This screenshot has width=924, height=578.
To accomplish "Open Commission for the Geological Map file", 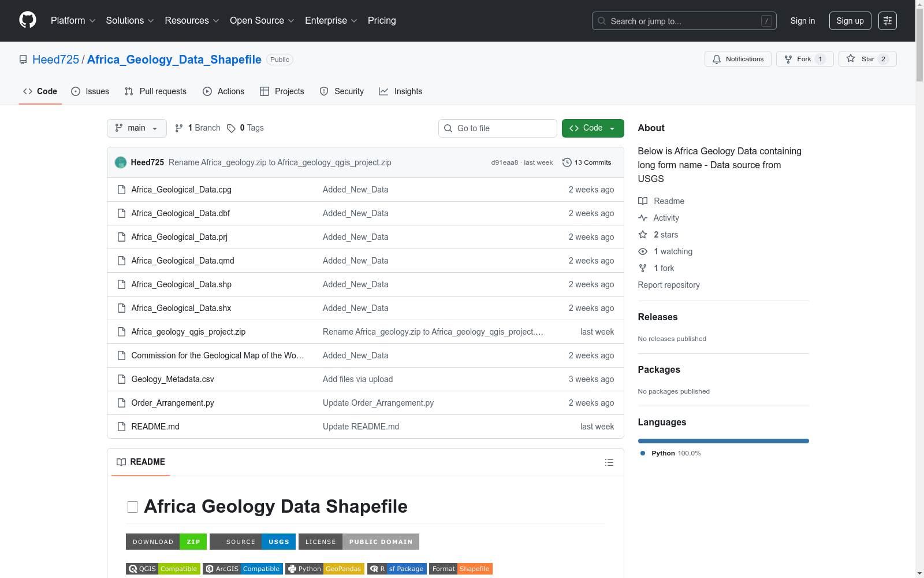I will [x=218, y=355].
